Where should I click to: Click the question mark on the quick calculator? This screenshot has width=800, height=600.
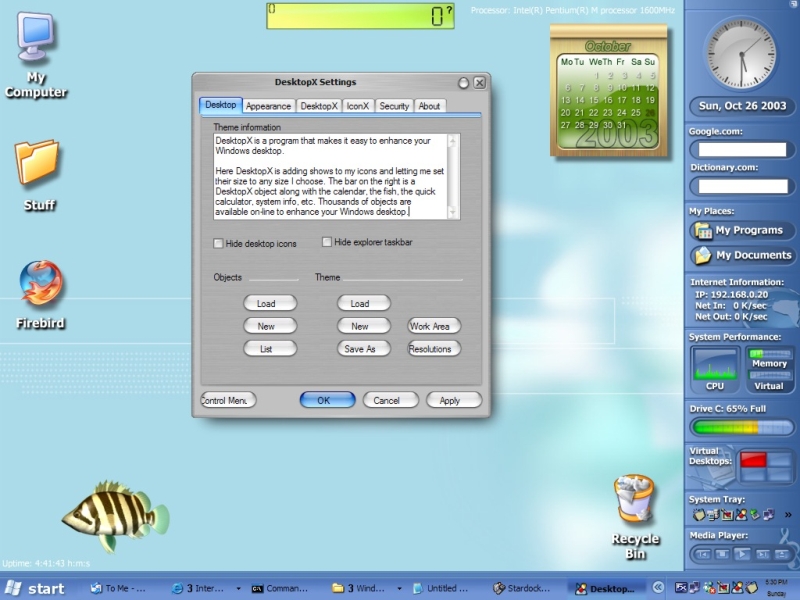[449, 10]
